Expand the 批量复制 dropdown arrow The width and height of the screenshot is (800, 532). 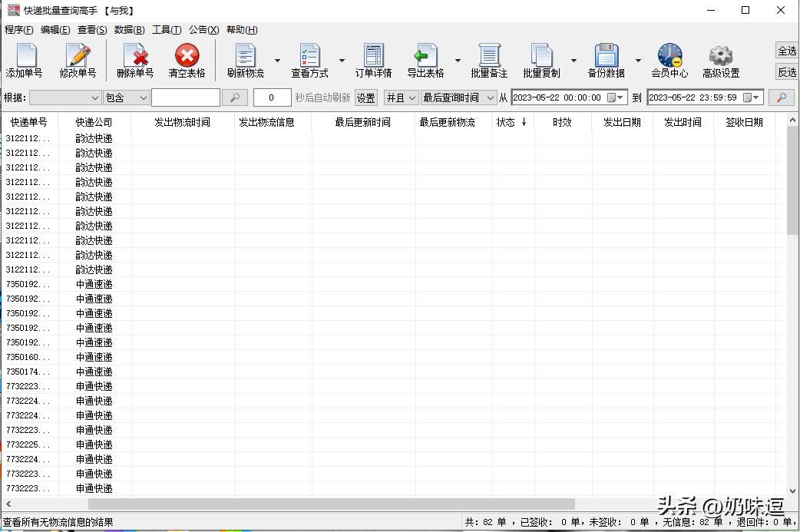pos(574,60)
